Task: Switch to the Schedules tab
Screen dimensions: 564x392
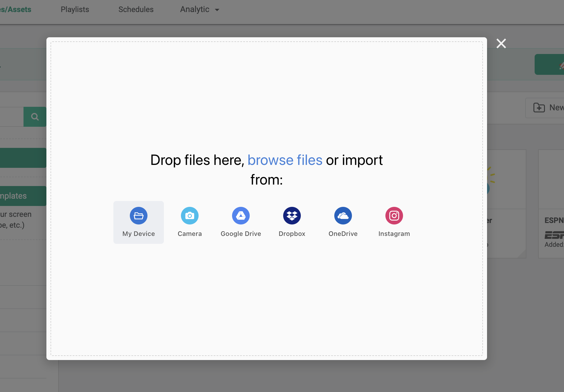Action: [x=136, y=9]
